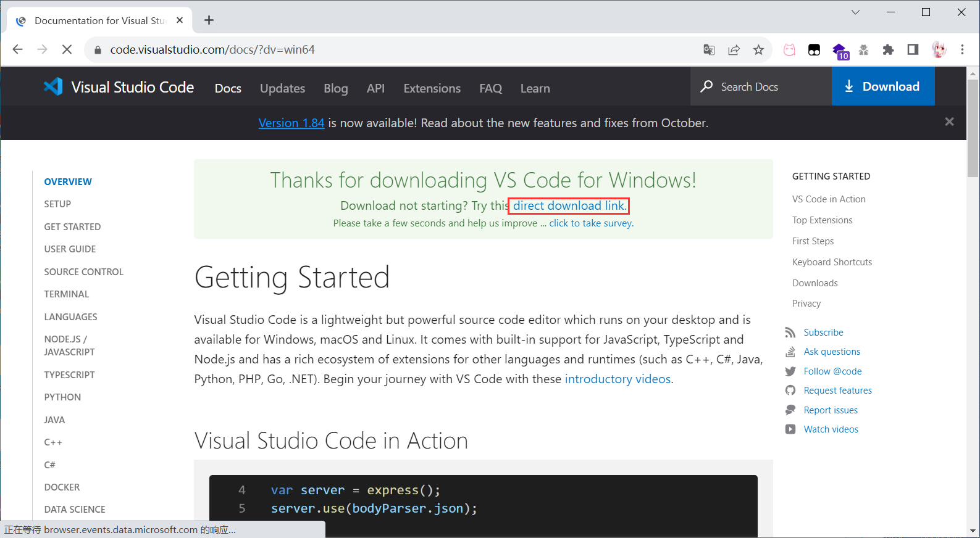Go to Top Extensions section link
The width and height of the screenshot is (980, 538).
(x=822, y=220)
